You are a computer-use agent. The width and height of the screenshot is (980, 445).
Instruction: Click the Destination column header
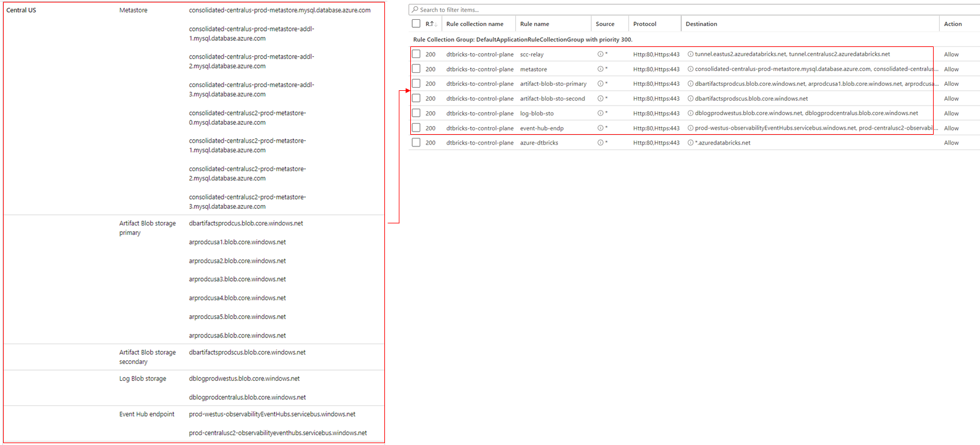[701, 24]
